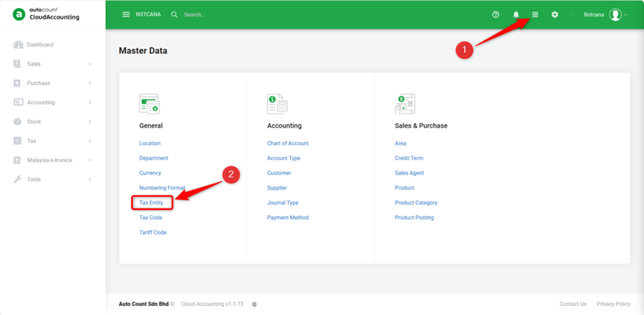Click the General section illustration icon
Image resolution: width=644 pixels, height=315 pixels.
click(x=150, y=104)
